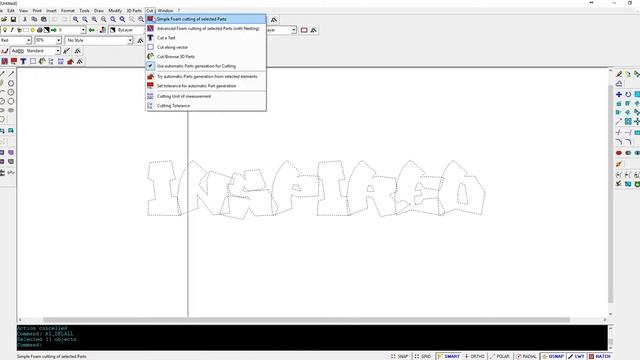Screen dimensions: 640x360
Task: Click the Paste clipboard icon
Action: [x=44, y=19]
